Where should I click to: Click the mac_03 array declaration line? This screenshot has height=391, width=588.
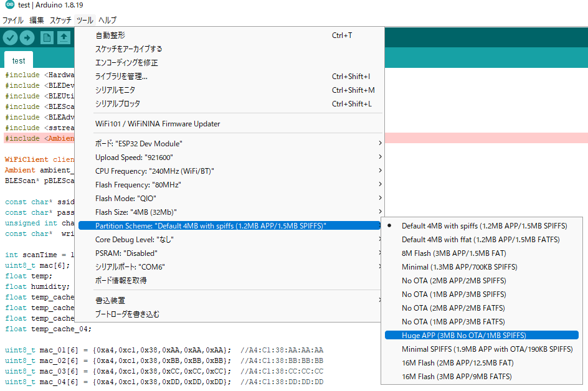[164, 371]
